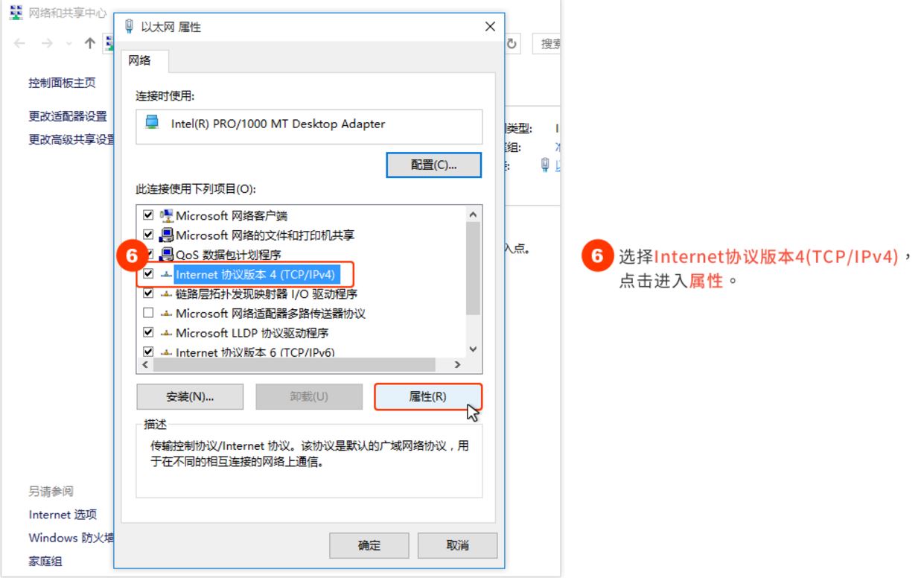Click the list's scroll down arrow
The height and width of the screenshot is (578, 924).
pyautogui.click(x=473, y=349)
